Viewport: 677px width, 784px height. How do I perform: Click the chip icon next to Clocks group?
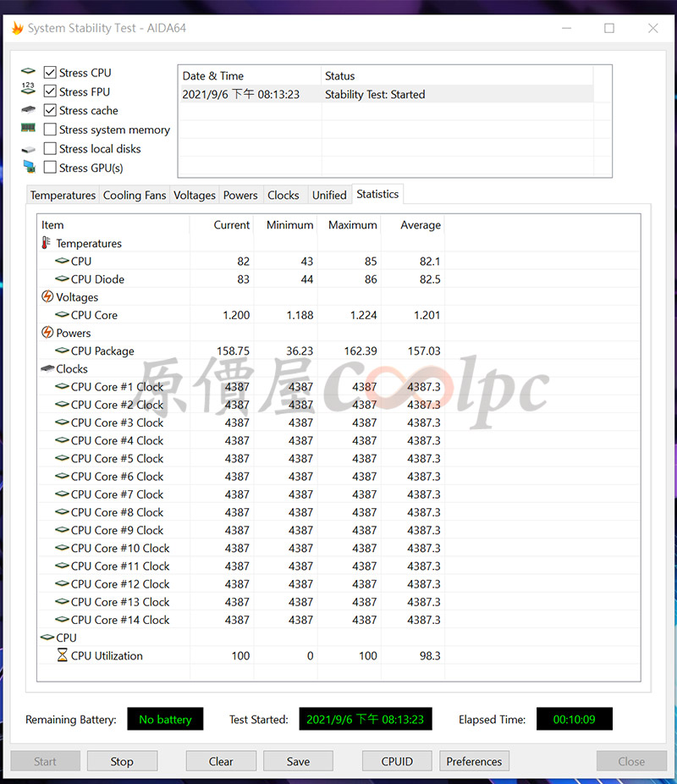(47, 368)
